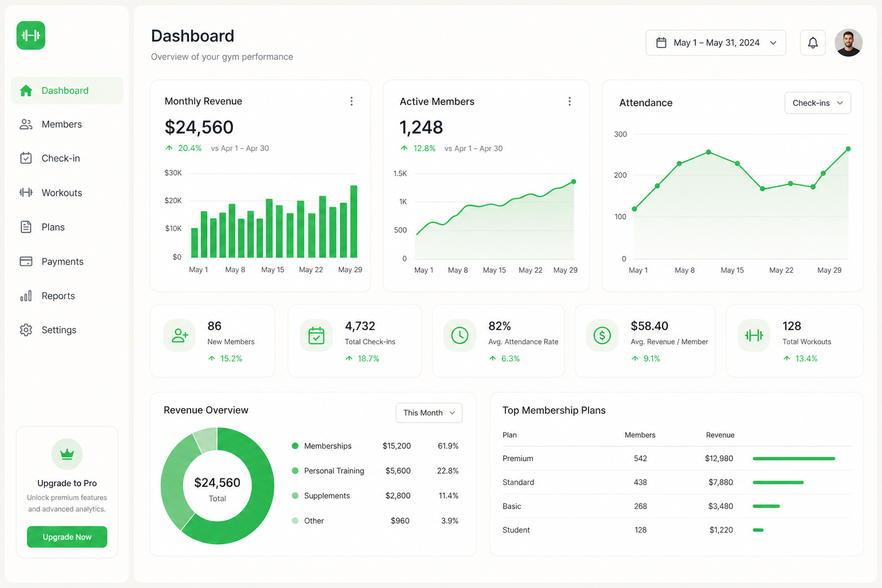Screen dimensions: 882x588
Task: Click the Reports bar chart icon
Action: (26, 296)
